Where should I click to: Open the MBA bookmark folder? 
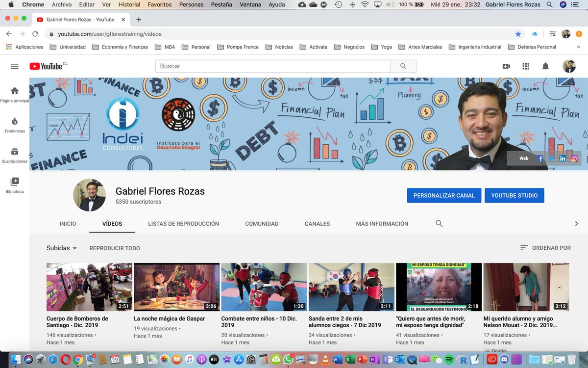click(x=165, y=47)
